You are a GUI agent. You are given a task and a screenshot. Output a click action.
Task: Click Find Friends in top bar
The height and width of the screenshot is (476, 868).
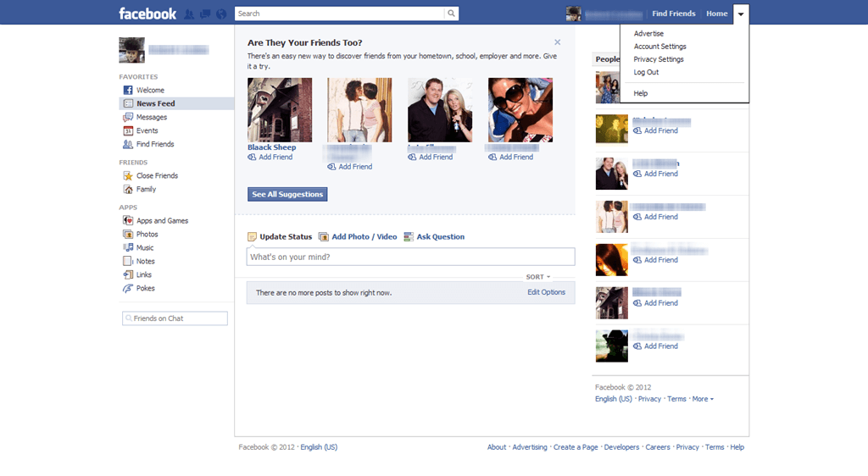point(674,14)
